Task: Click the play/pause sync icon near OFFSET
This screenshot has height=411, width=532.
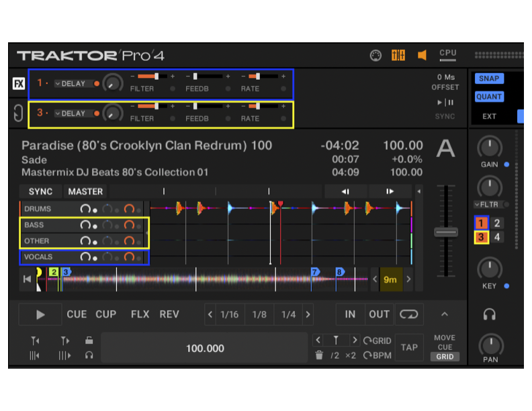Action: [445, 102]
